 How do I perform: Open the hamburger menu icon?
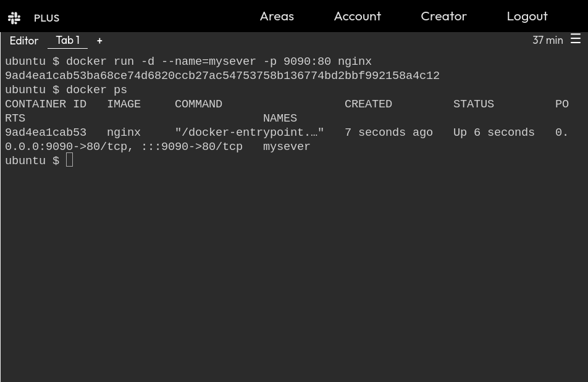click(x=576, y=39)
